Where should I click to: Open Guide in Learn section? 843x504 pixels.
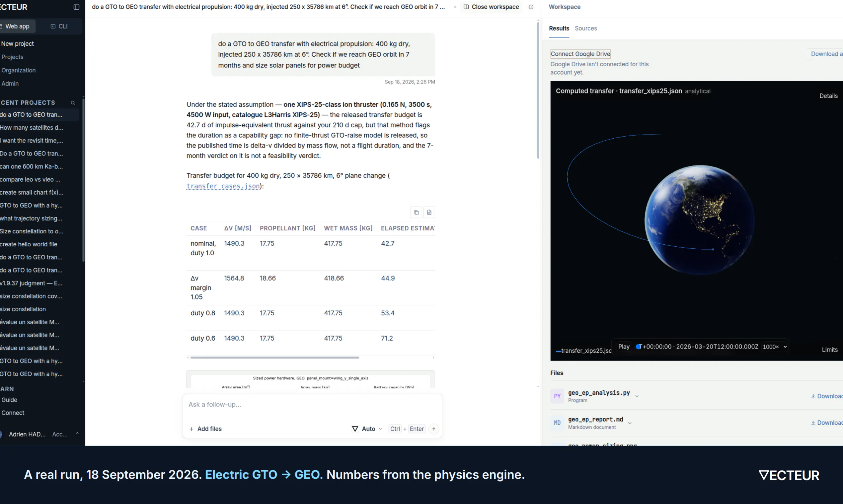(x=9, y=400)
